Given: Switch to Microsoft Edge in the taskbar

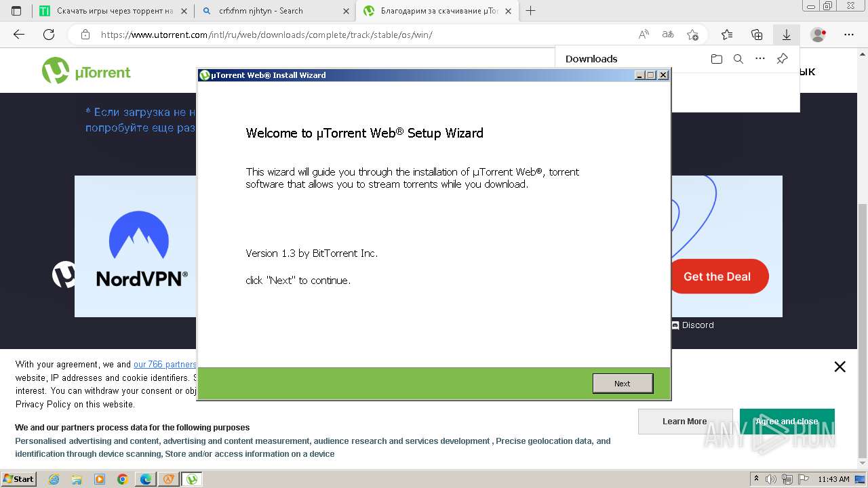Looking at the screenshot, I should [146, 479].
